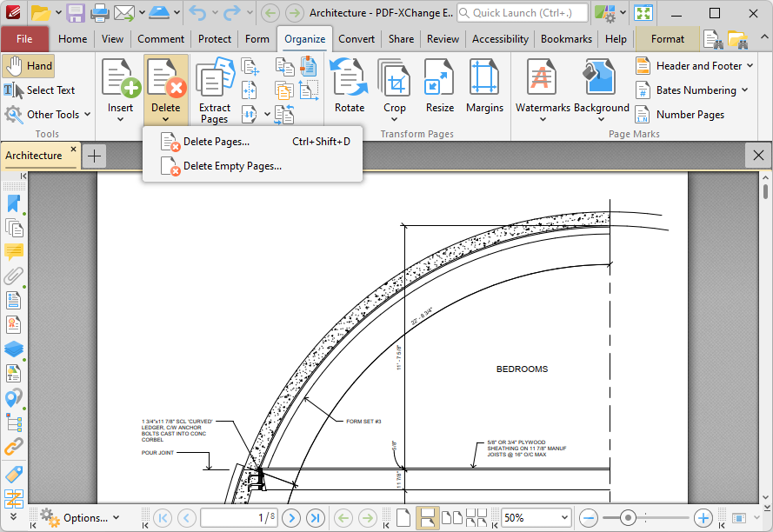Focus the Quick Launch search box
Image resolution: width=773 pixels, height=532 pixels.
click(x=523, y=13)
